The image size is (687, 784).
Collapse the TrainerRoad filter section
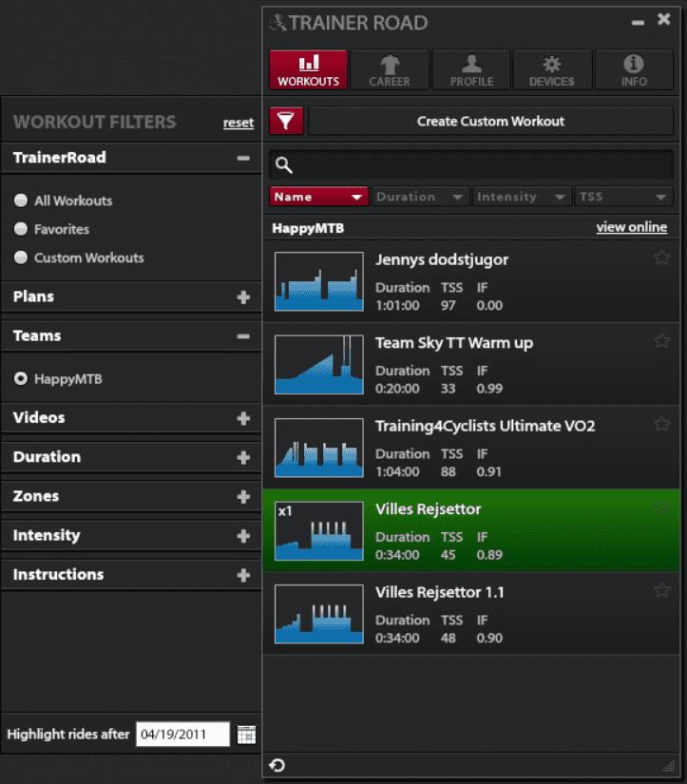point(243,158)
